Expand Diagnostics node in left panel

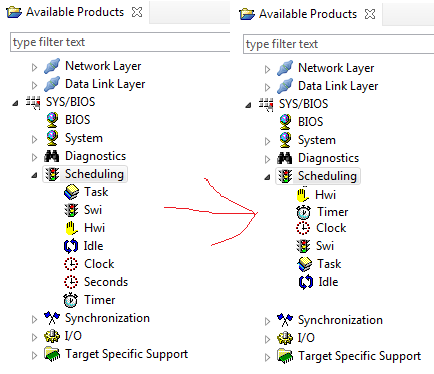click(34, 157)
